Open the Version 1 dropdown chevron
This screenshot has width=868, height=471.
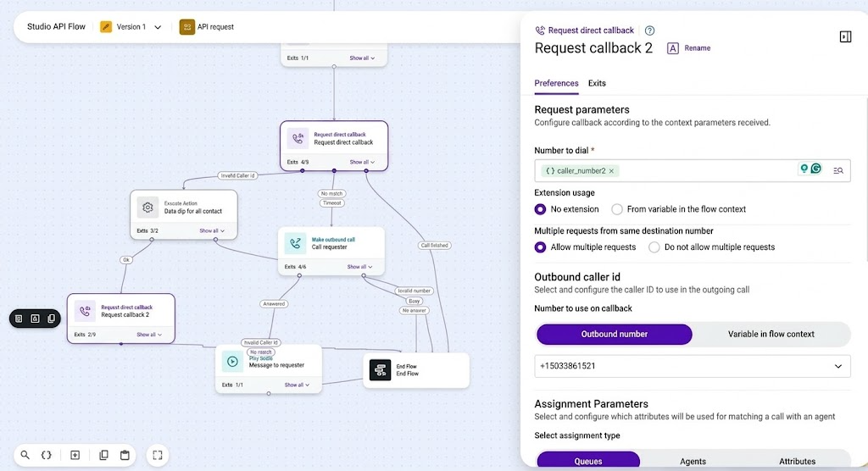[158, 27]
